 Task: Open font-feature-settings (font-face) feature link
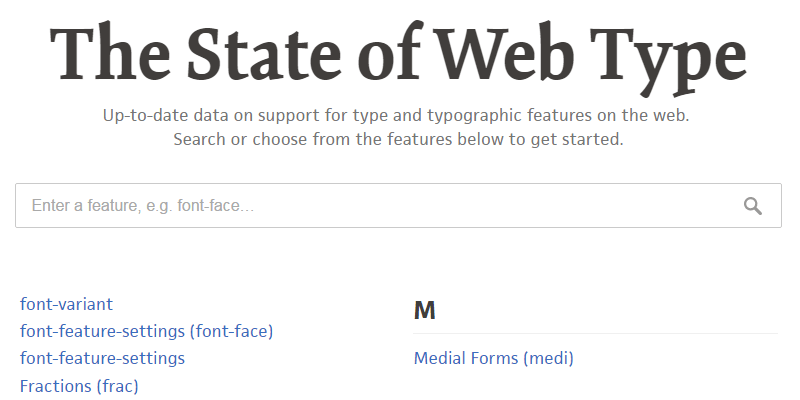click(146, 331)
